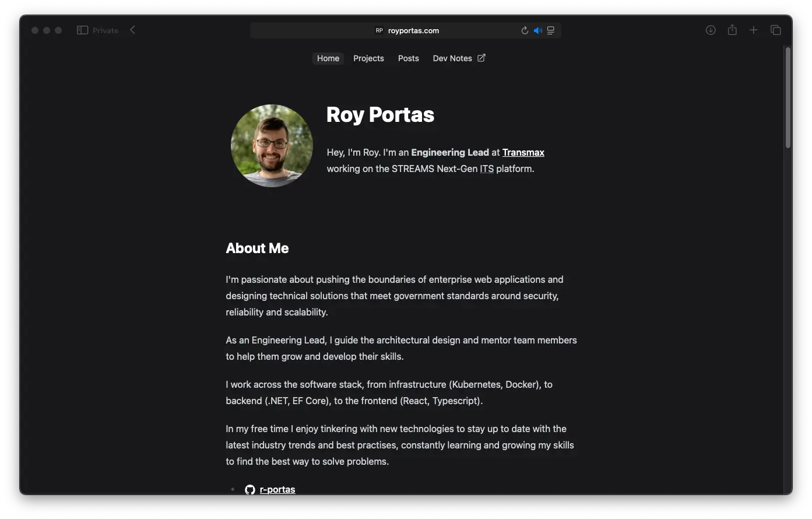This screenshot has width=812, height=519.
Task: Open the Dev Notes link
Action: pyautogui.click(x=452, y=58)
